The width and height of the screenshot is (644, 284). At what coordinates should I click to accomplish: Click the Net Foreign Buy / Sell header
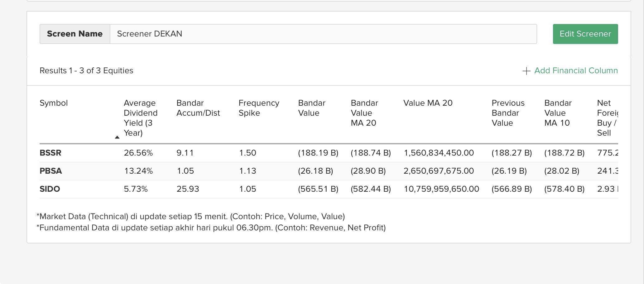[607, 118]
